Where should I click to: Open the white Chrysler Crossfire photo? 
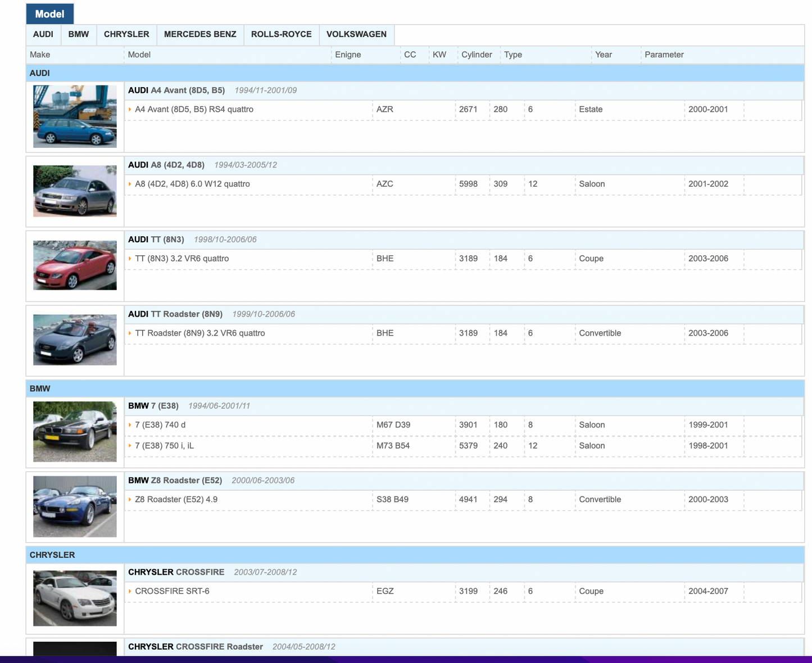[75, 598]
